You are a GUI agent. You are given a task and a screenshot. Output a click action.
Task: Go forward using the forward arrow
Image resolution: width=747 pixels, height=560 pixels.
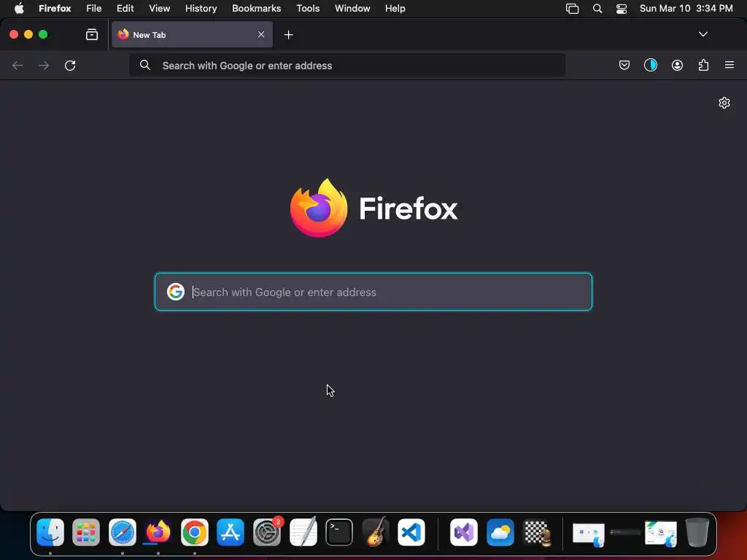[44, 65]
